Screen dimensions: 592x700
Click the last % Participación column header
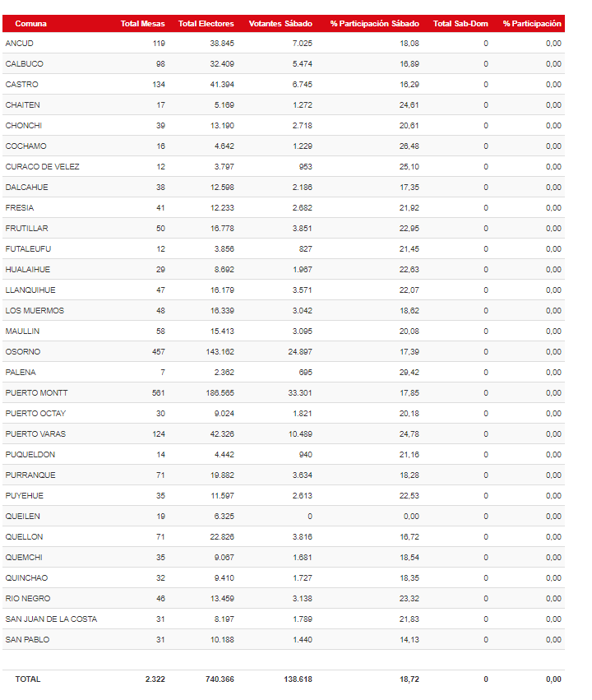(x=532, y=24)
